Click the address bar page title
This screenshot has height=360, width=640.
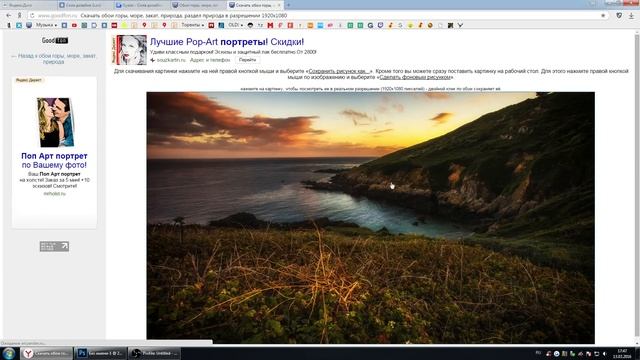[184, 16]
